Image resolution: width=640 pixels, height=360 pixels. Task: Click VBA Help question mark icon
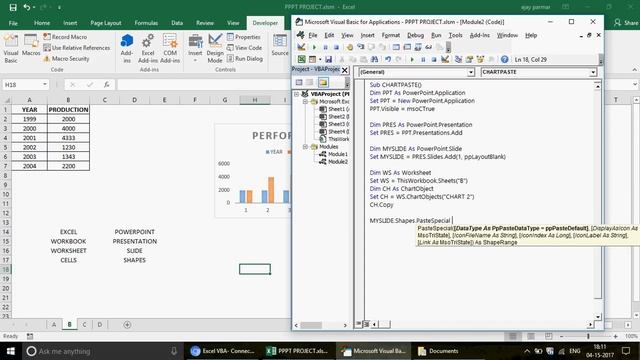coord(504,60)
